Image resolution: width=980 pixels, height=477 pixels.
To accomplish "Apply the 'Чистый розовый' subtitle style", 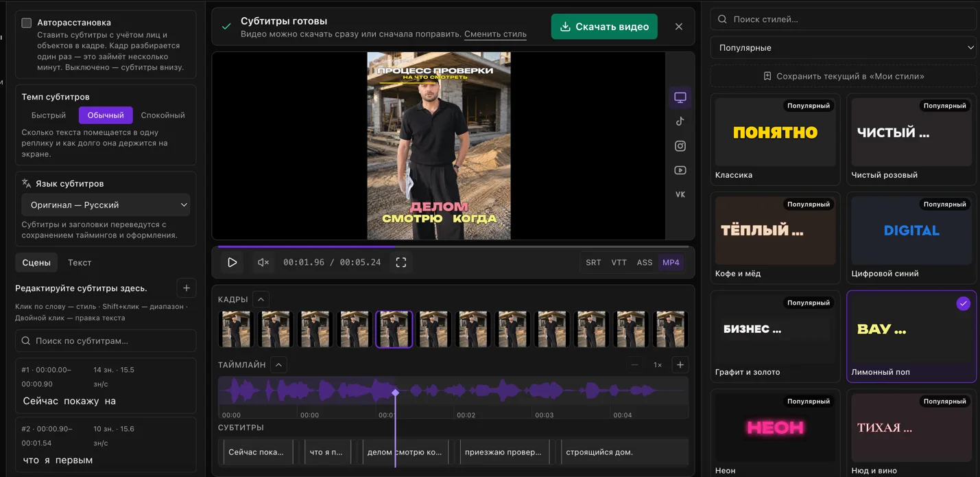I will pyautogui.click(x=911, y=139).
